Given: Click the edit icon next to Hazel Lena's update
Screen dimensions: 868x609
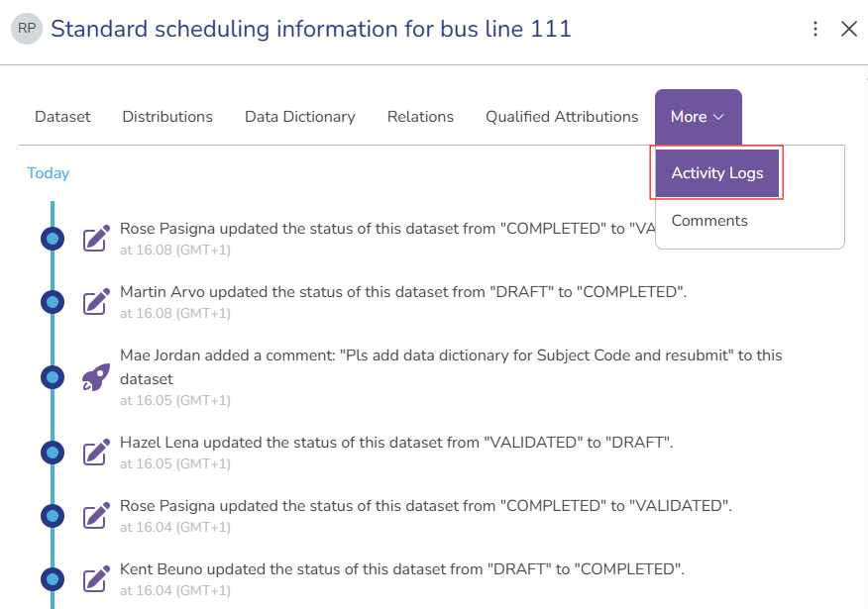Looking at the screenshot, I should click(95, 452).
